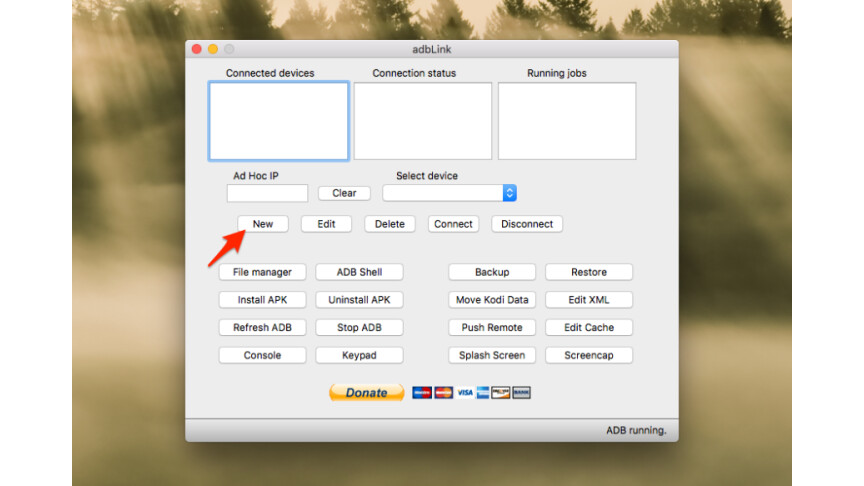This screenshot has height=486, width=864.
Task: Launch the ADB Shell
Action: click(x=359, y=272)
